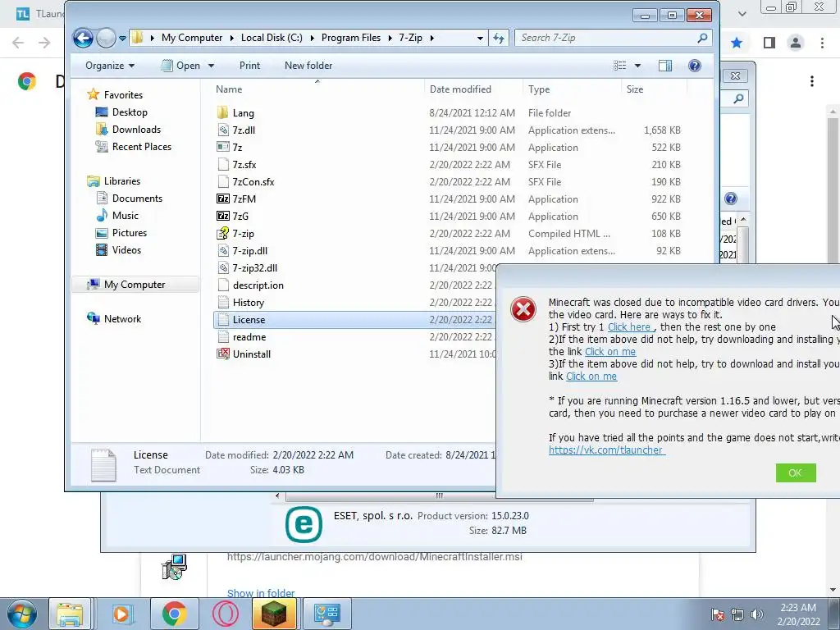This screenshot has height=630, width=840.
Task: Toggle the preview pane button
Action: pyautogui.click(x=664, y=66)
